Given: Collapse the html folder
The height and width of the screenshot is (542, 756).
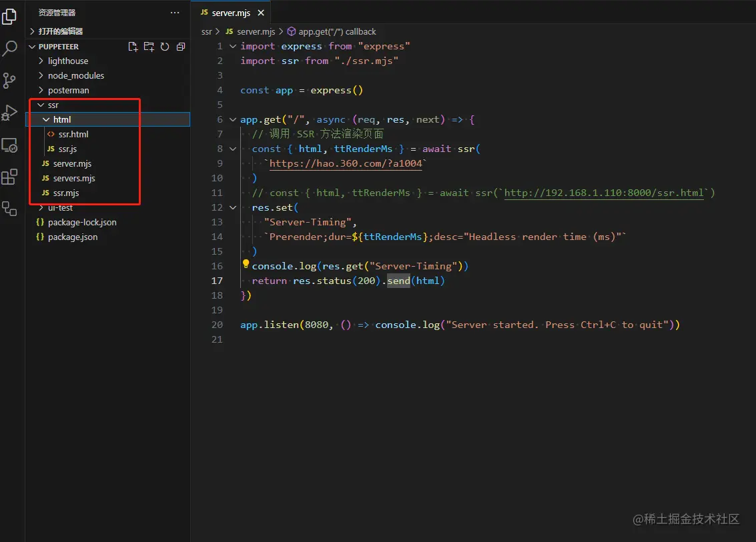Looking at the screenshot, I should [46, 119].
